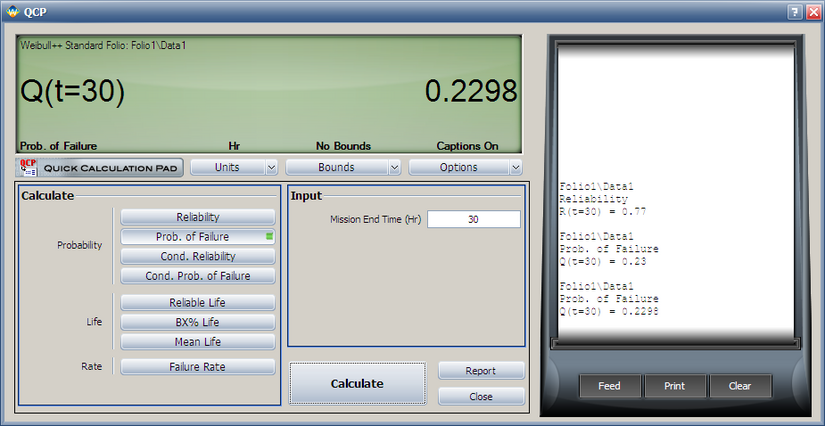Select Cond. Prob. of Failure option

tap(198, 276)
